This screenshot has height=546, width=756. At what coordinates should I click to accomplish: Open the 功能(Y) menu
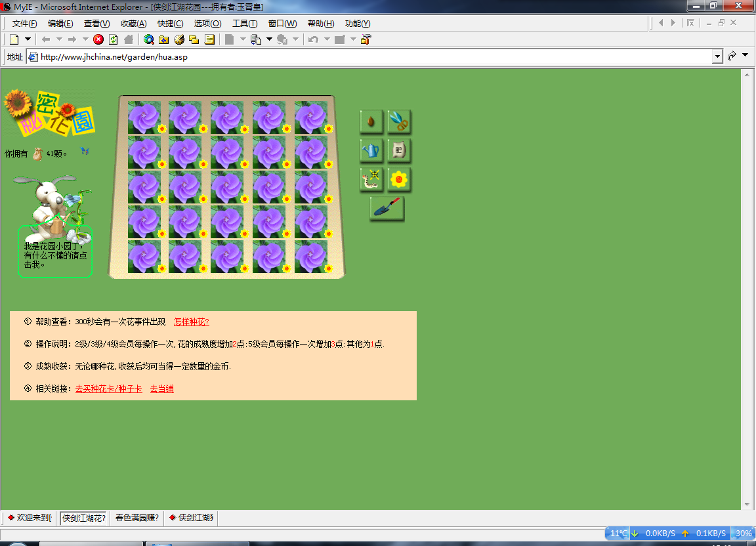pyautogui.click(x=358, y=24)
